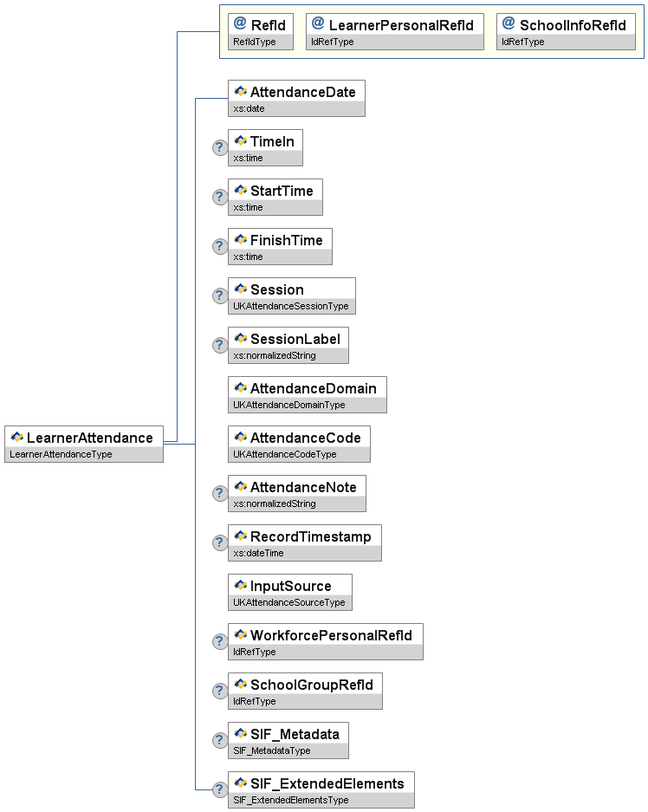Select the SIF_ExtendedElements node
The height and width of the screenshot is (812, 648).
[327, 783]
